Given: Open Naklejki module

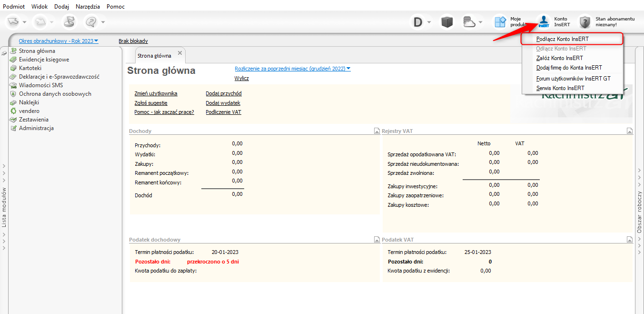Looking at the screenshot, I should 29,102.
